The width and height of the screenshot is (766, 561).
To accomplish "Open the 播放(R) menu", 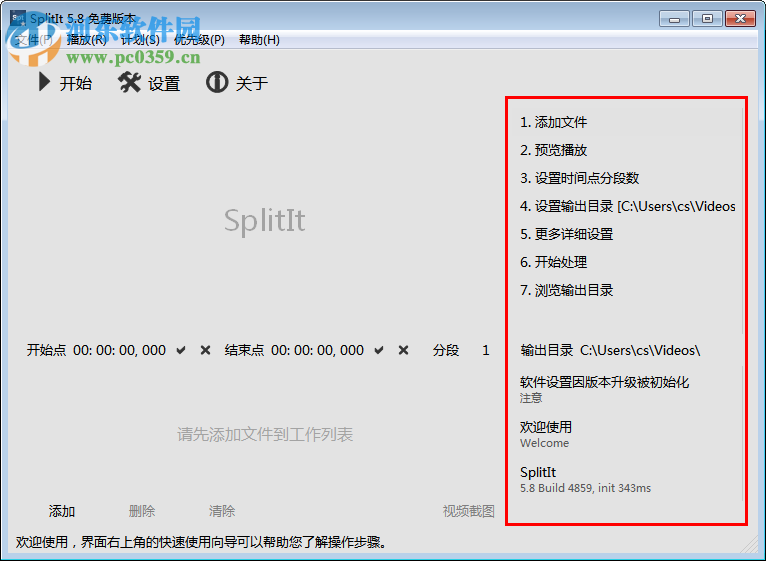I will pyautogui.click(x=86, y=40).
